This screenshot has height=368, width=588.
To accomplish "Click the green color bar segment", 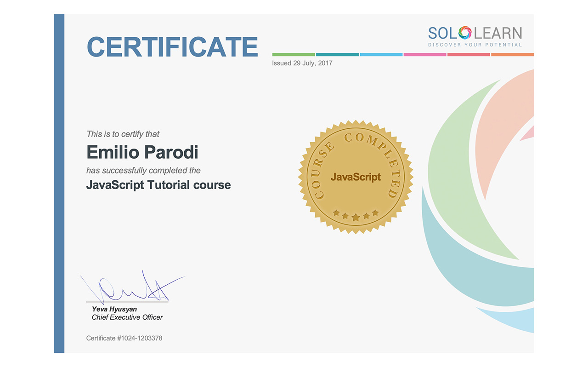I will click(293, 54).
